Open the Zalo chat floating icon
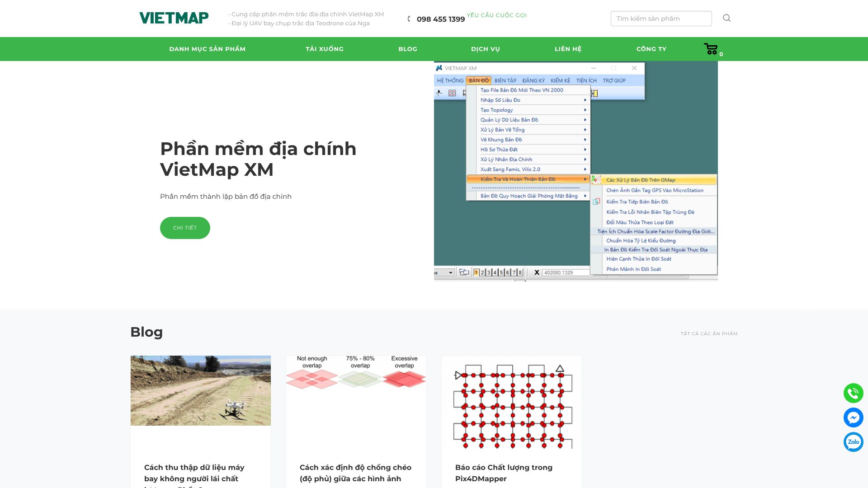Screen dimensions: 868x488 click(x=854, y=442)
